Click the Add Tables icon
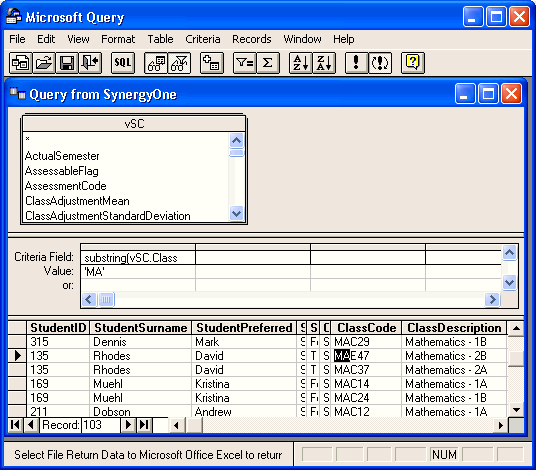The image size is (536, 470). tap(212, 63)
